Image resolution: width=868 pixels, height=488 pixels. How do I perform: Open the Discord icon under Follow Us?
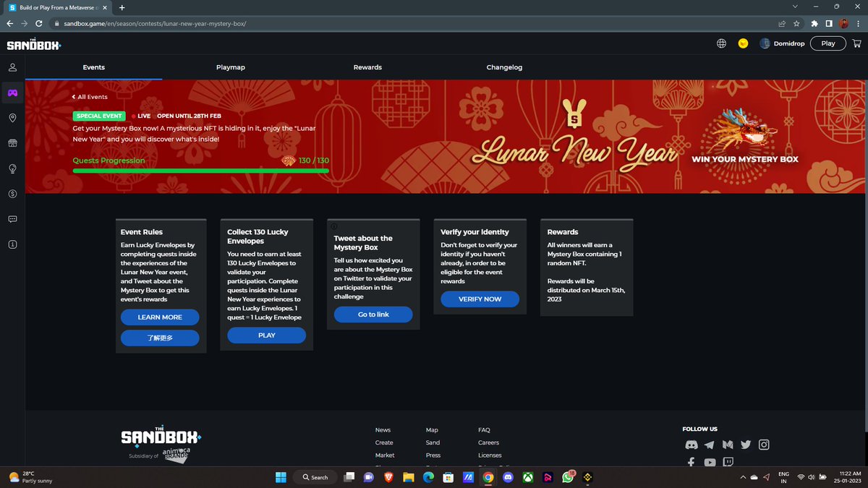tap(691, 445)
